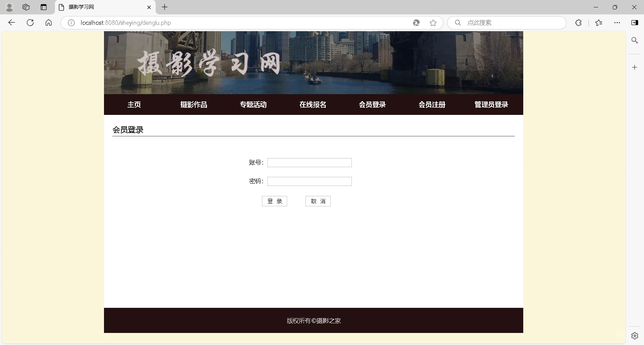The width and height of the screenshot is (644, 345).
Task: Add the page to favorites via star icon
Action: click(433, 23)
